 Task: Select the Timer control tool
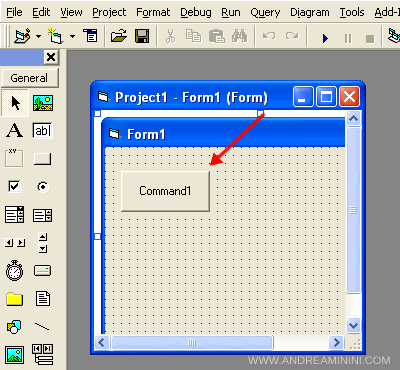coord(15,270)
